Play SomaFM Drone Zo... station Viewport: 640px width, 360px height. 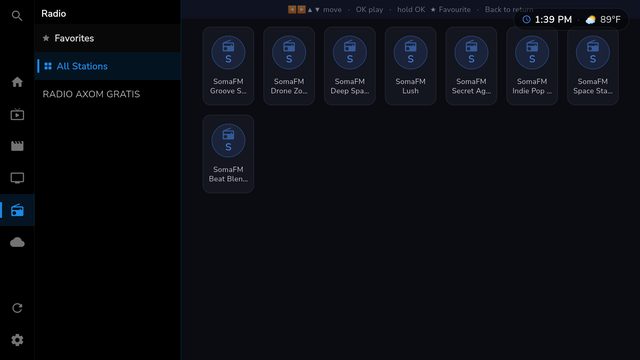tap(289, 66)
